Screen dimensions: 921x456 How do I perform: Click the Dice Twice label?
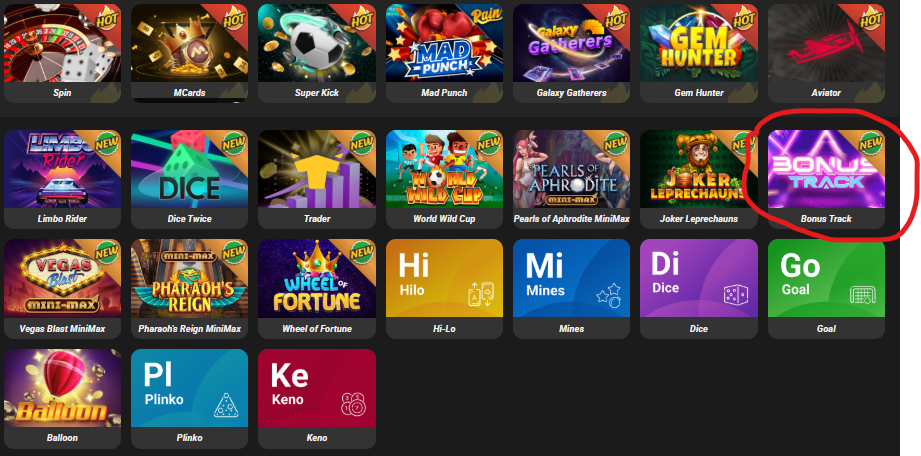tap(189, 219)
